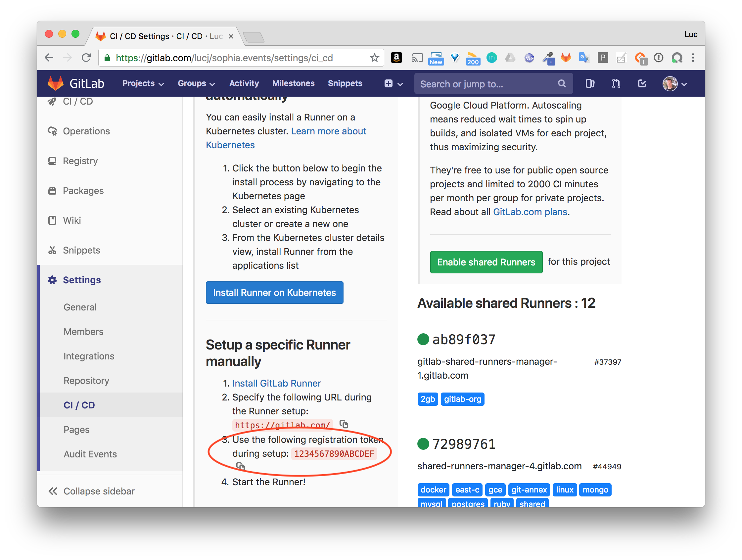Viewport: 742px width, 560px height.
Task: Open the Install GitLab Runner link
Action: 276,383
